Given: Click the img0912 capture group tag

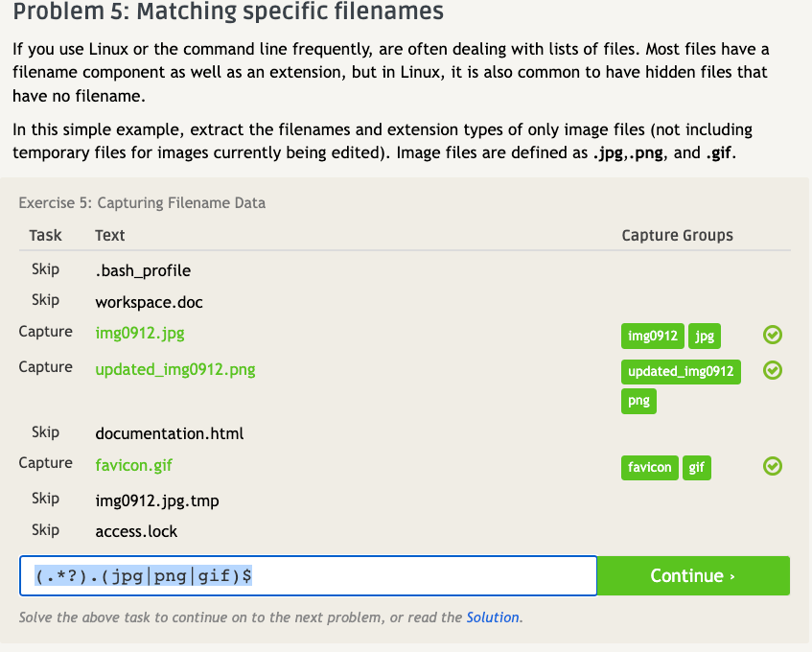Looking at the screenshot, I should point(652,336).
